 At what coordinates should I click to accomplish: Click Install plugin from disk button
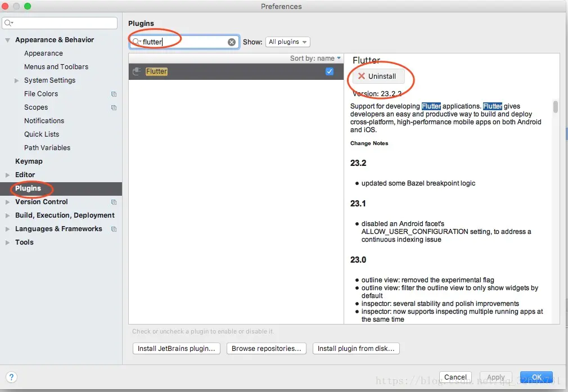tap(356, 349)
